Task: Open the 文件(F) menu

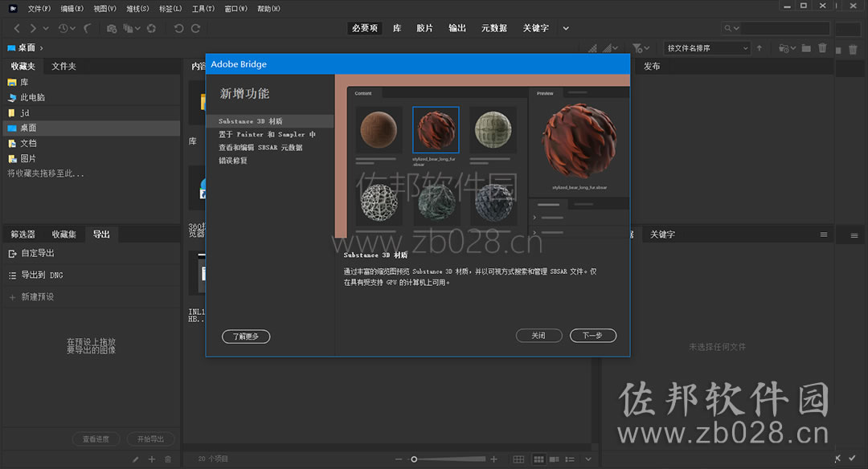Action: (39, 8)
